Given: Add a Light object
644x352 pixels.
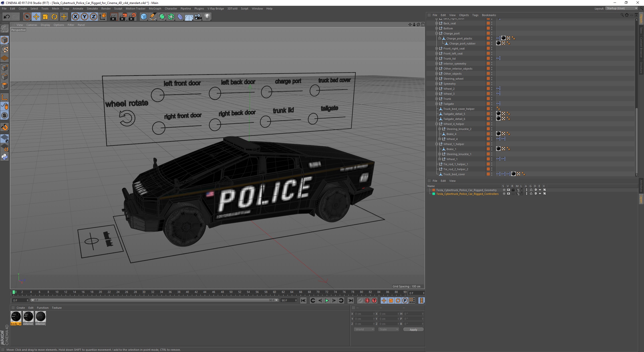Looking at the screenshot, I should click(x=207, y=17).
